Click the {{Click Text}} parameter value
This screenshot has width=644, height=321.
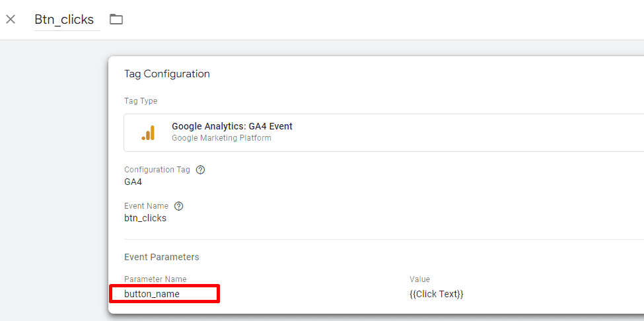click(437, 295)
